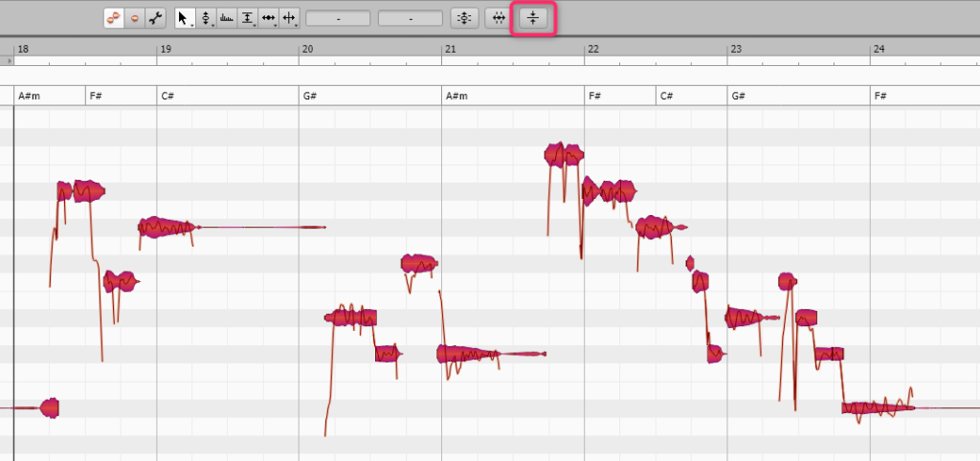Select the G# chord at bar 23
The height and width of the screenshot is (461, 980).
click(738, 97)
